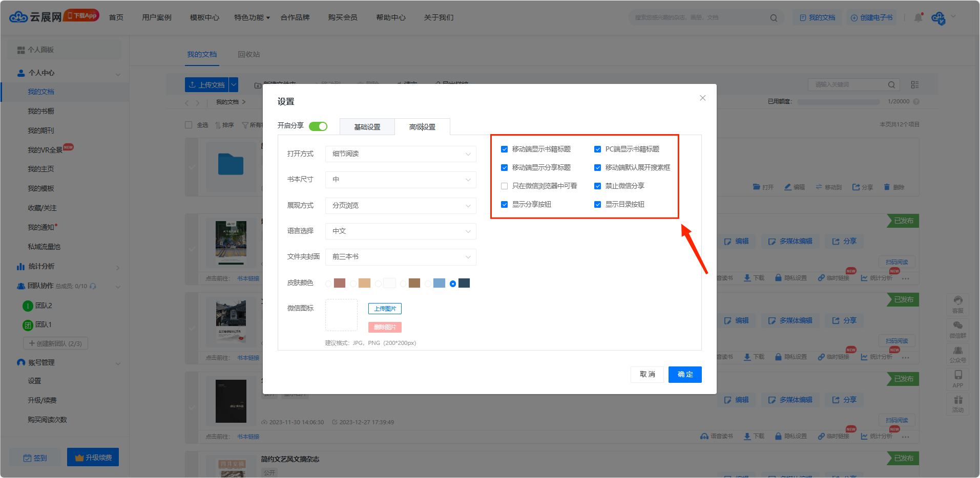Click the 微信群 icon on right sidebar
The image size is (980, 478).
pos(957,329)
